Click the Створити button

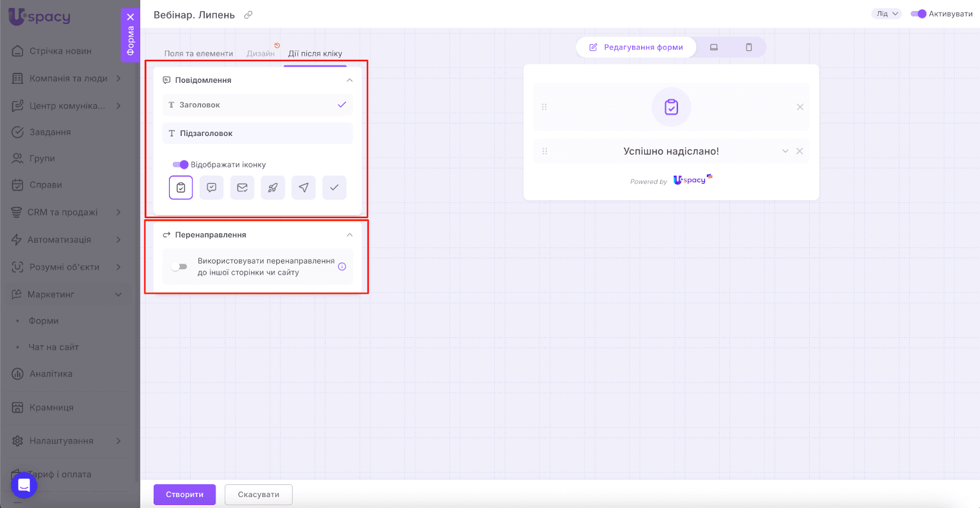tap(184, 495)
